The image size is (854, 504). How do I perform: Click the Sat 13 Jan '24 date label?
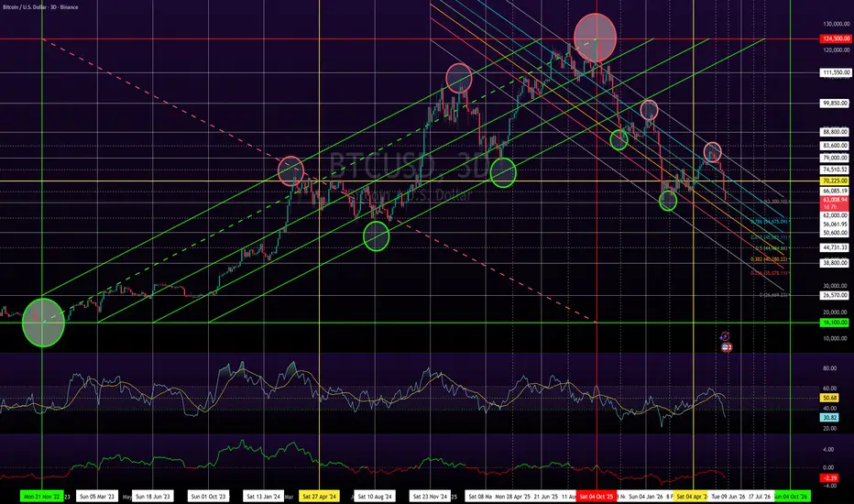pos(264,497)
